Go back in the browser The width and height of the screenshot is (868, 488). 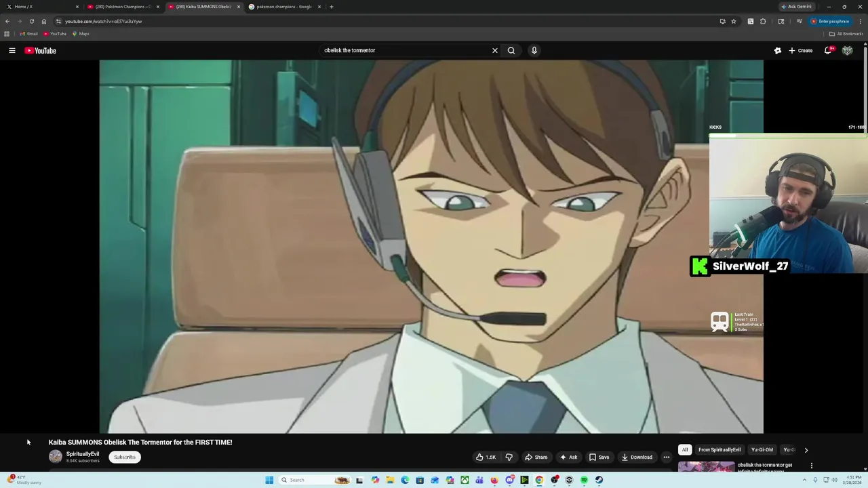(x=7, y=21)
